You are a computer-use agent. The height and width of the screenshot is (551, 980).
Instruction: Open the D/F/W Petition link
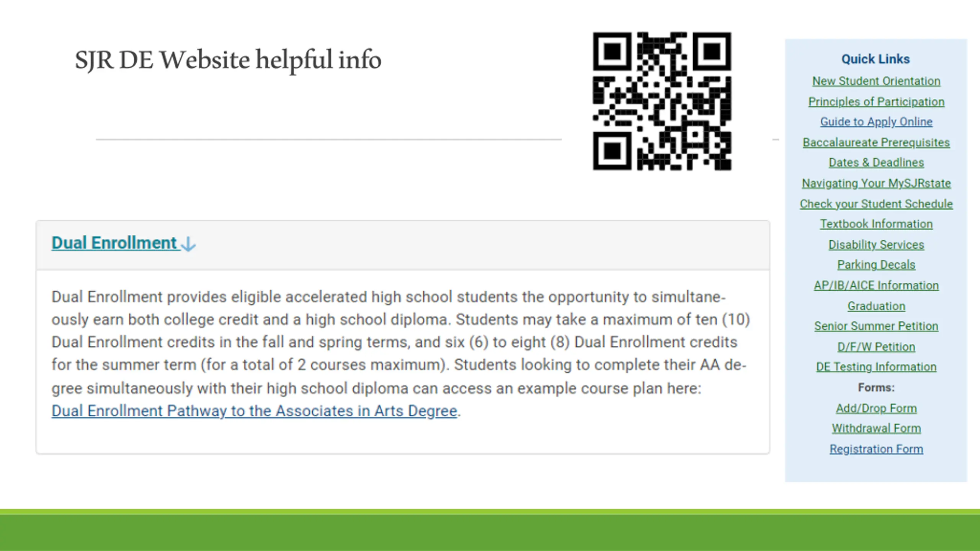[x=876, y=347]
